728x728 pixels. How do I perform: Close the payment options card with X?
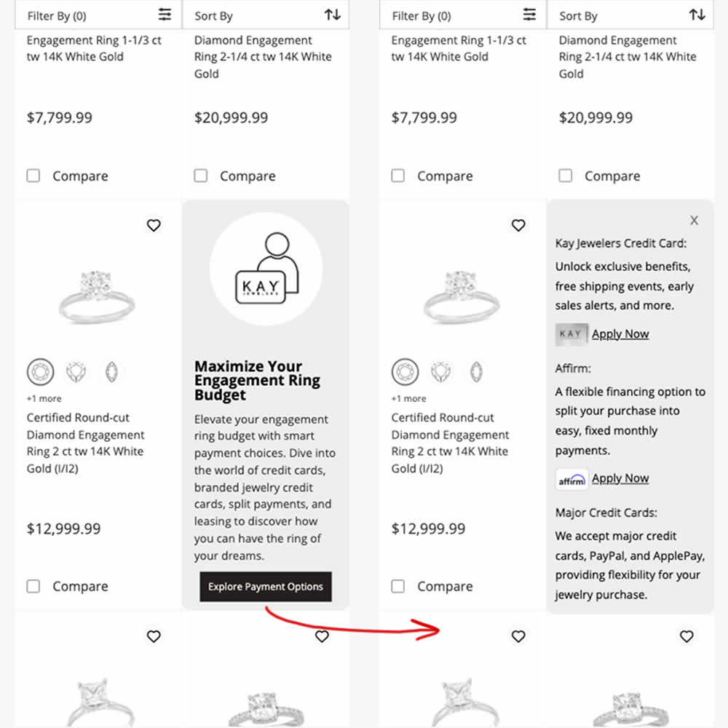[x=694, y=220]
